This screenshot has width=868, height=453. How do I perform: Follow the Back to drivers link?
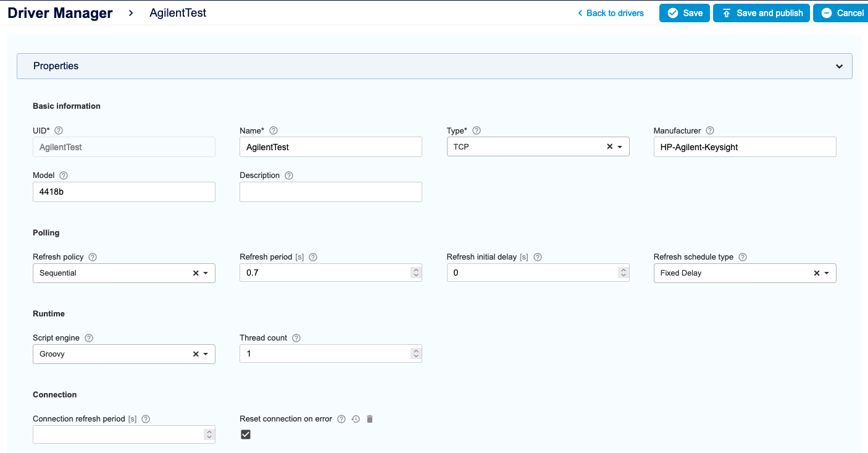[x=610, y=13]
